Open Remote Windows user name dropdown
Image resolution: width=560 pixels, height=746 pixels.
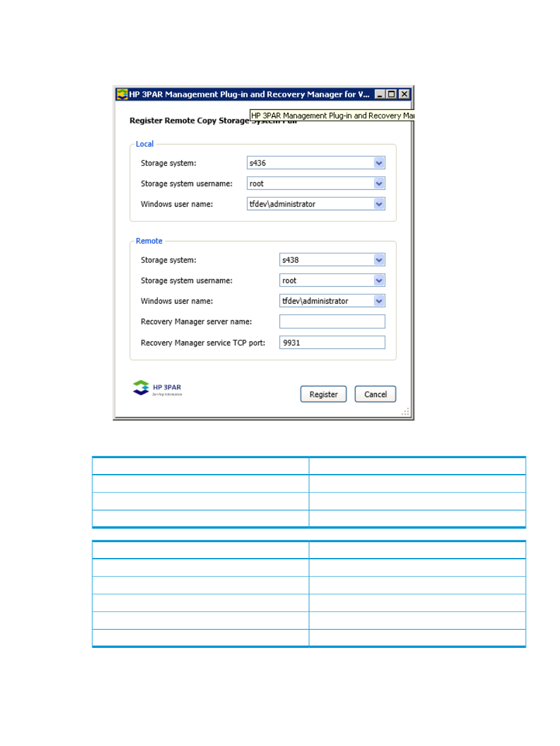(x=379, y=301)
